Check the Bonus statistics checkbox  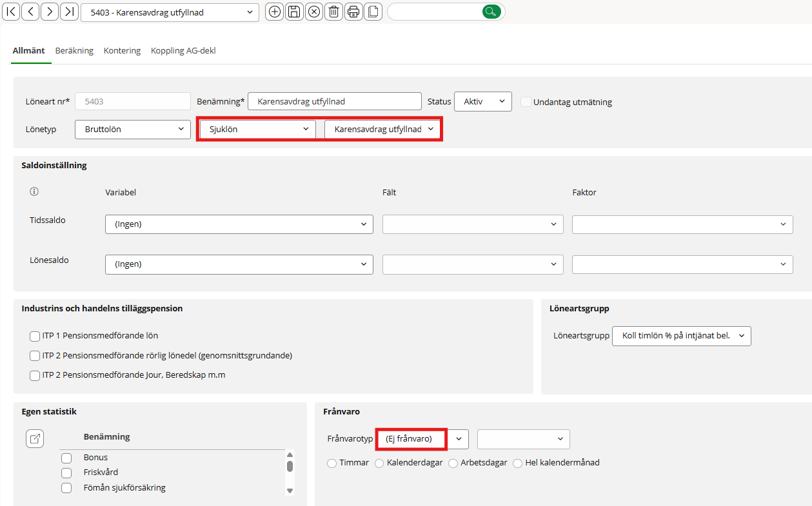[66, 458]
